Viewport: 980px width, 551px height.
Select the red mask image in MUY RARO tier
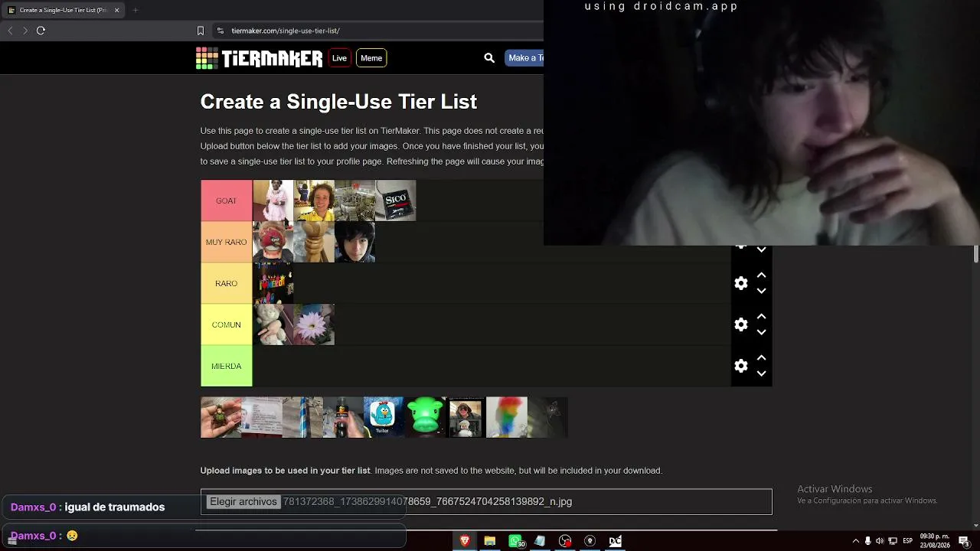tap(273, 242)
